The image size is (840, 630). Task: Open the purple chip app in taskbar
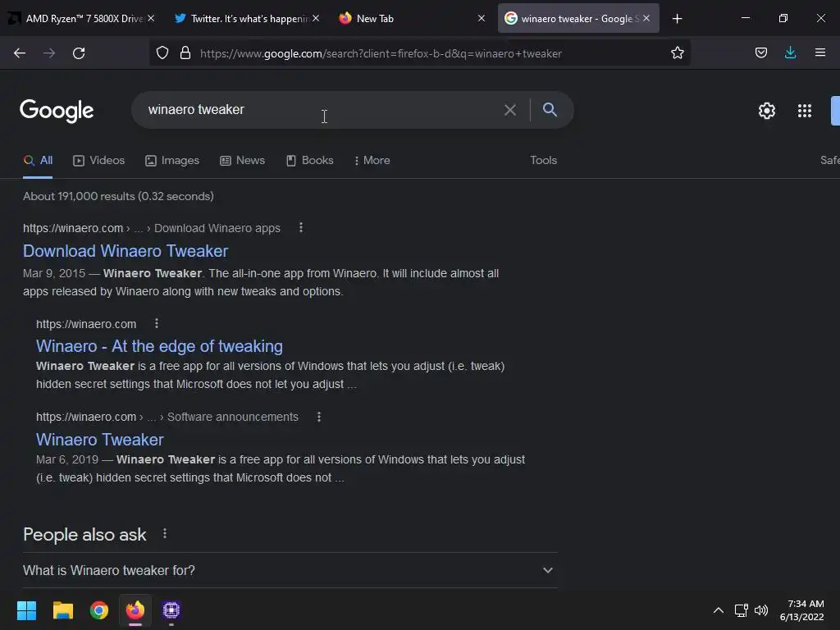tap(171, 610)
